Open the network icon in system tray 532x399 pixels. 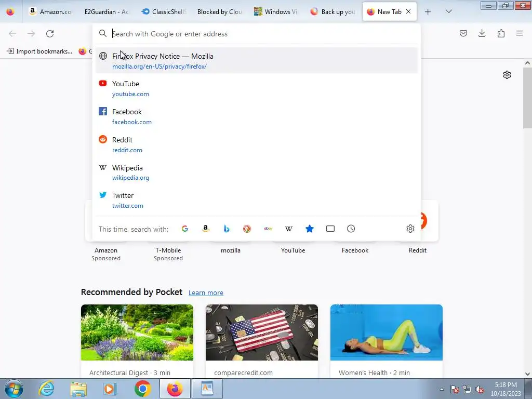(x=467, y=390)
